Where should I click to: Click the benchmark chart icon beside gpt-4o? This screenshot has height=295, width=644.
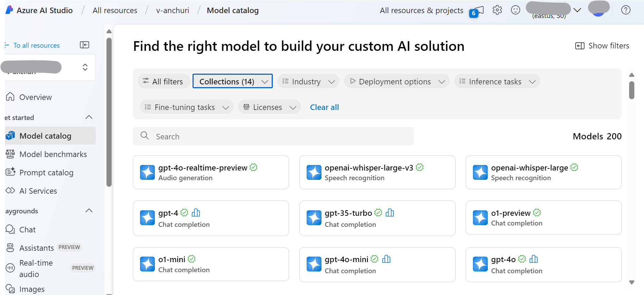534,259
